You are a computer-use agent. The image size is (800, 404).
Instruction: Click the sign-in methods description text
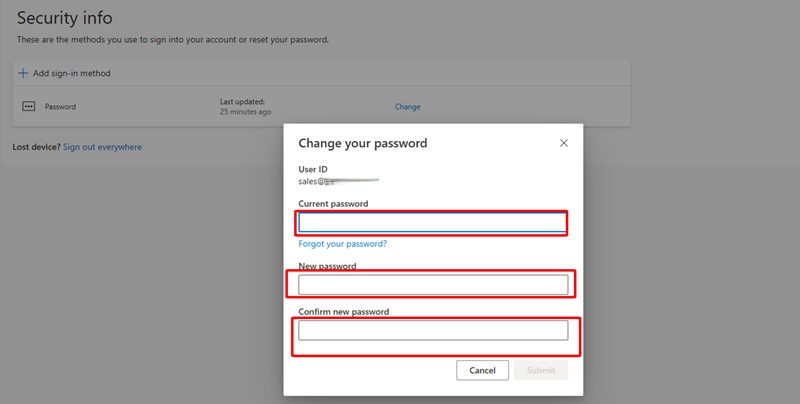tap(173, 39)
